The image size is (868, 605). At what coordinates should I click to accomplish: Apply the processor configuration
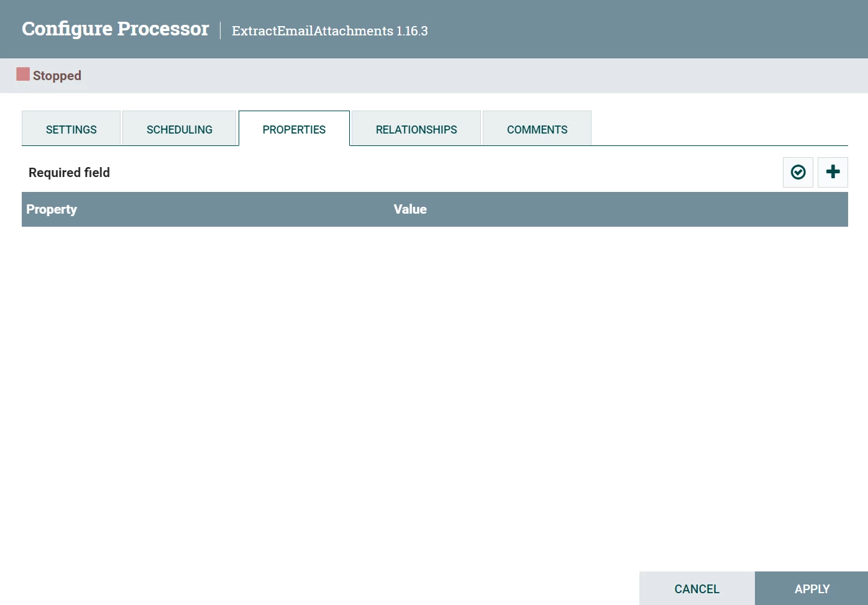811,588
